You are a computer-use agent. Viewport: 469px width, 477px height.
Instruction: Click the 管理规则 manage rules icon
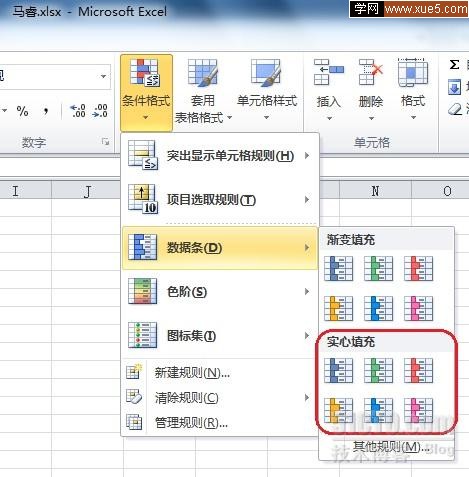134,422
